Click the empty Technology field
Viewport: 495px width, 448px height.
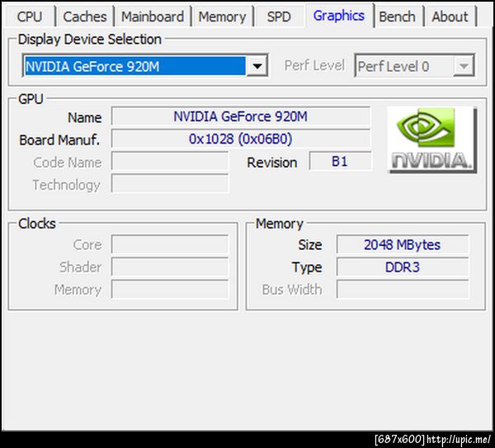tap(170, 184)
